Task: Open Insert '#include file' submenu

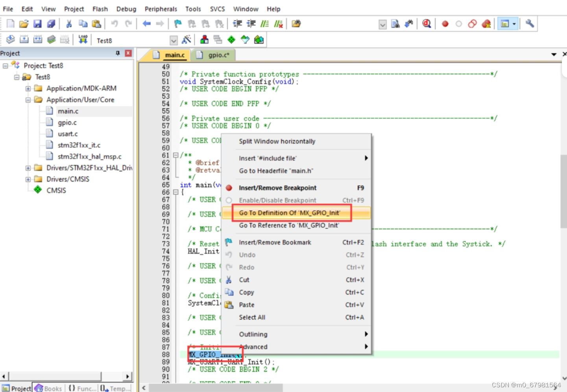Action: coord(296,158)
